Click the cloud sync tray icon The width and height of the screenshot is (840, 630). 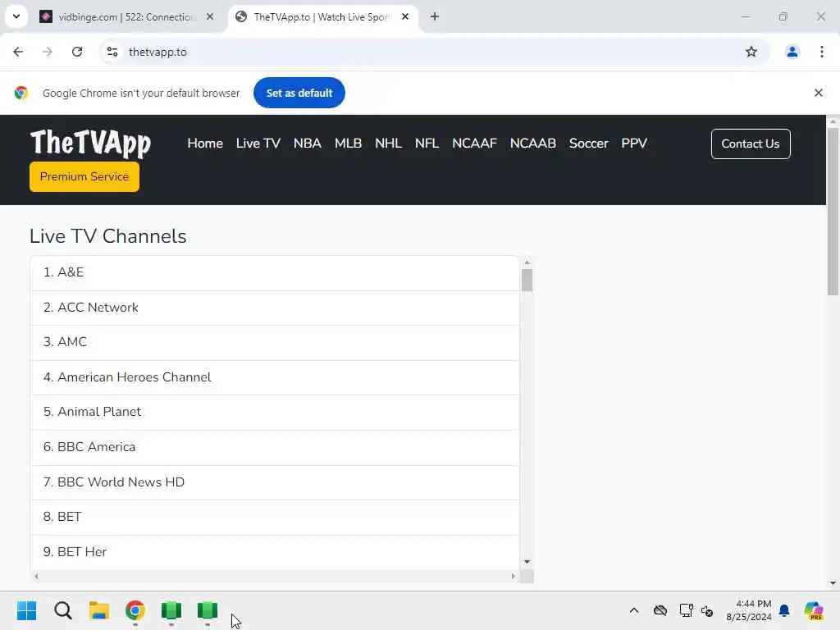pyautogui.click(x=660, y=610)
